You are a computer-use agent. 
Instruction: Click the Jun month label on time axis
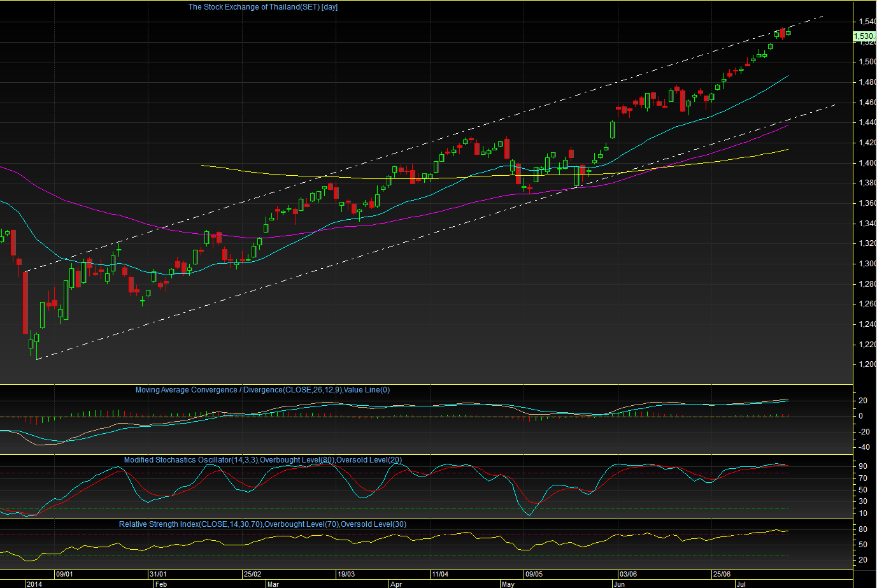coord(619,584)
